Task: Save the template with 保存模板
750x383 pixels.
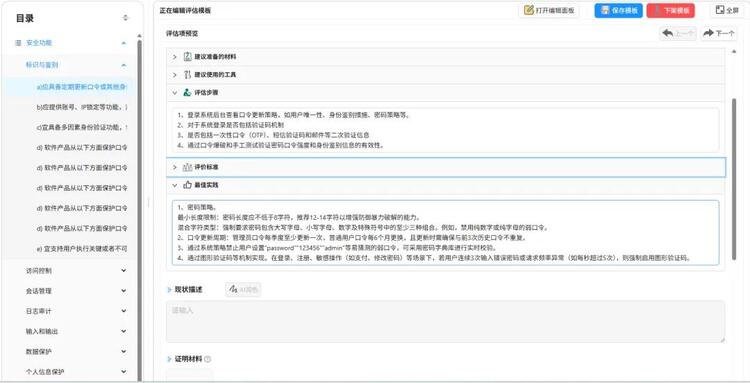Action: pyautogui.click(x=618, y=11)
